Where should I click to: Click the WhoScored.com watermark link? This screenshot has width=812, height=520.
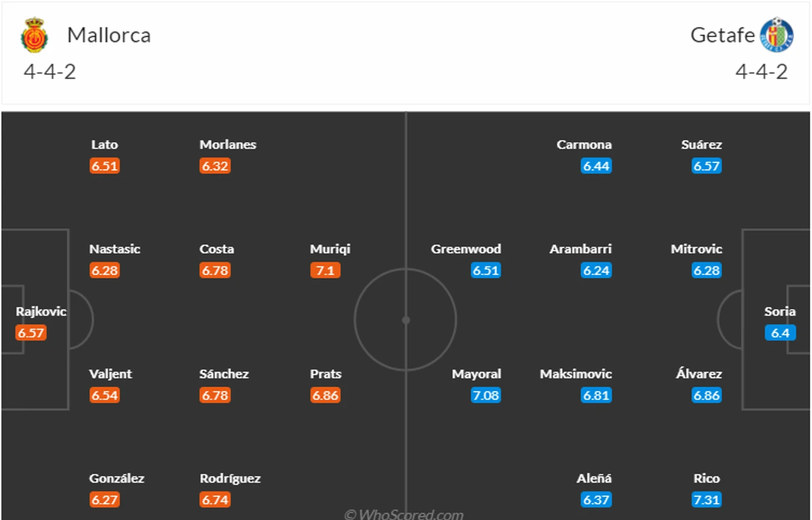[404, 514]
